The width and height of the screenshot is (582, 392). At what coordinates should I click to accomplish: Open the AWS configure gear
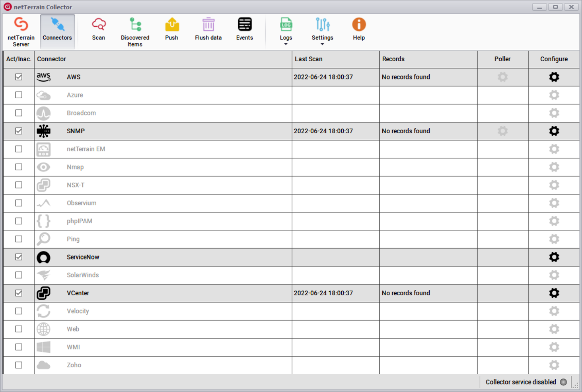pos(554,77)
